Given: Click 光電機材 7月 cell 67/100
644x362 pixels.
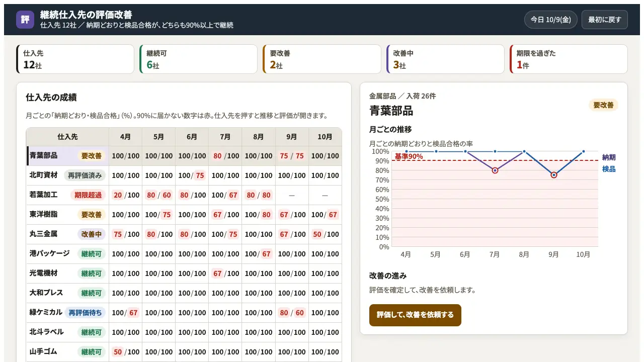Looking at the screenshot, I should coord(225,274).
